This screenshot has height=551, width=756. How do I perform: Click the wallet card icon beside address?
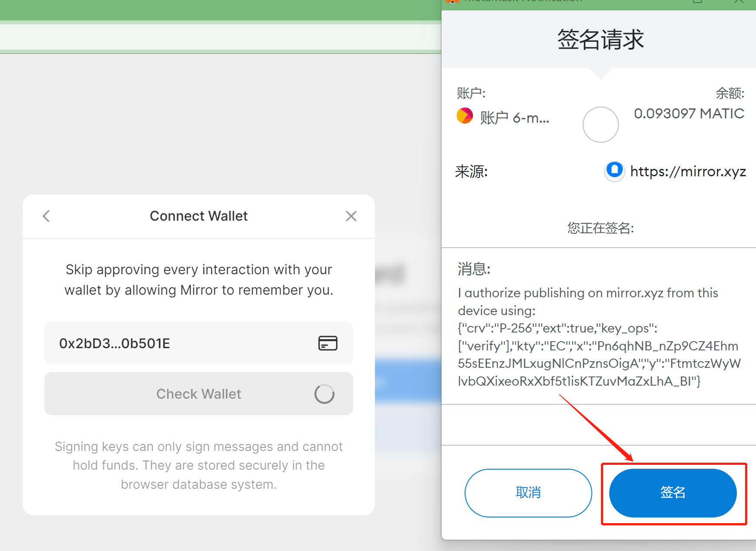point(327,343)
